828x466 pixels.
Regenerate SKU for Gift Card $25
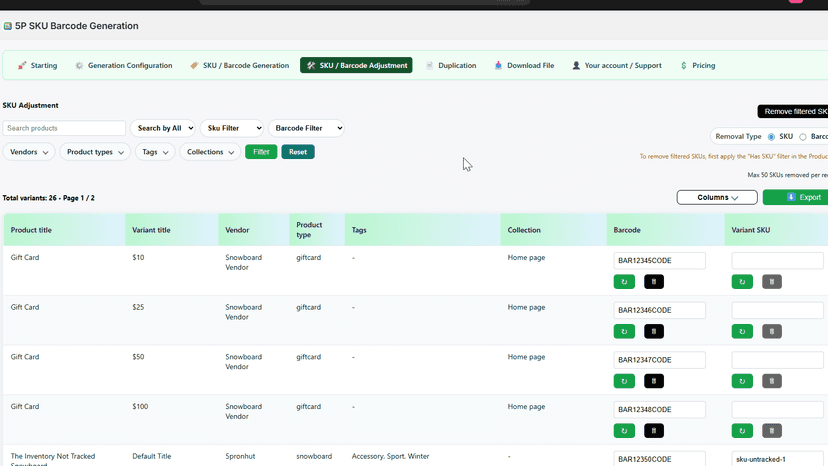pyautogui.click(x=742, y=331)
